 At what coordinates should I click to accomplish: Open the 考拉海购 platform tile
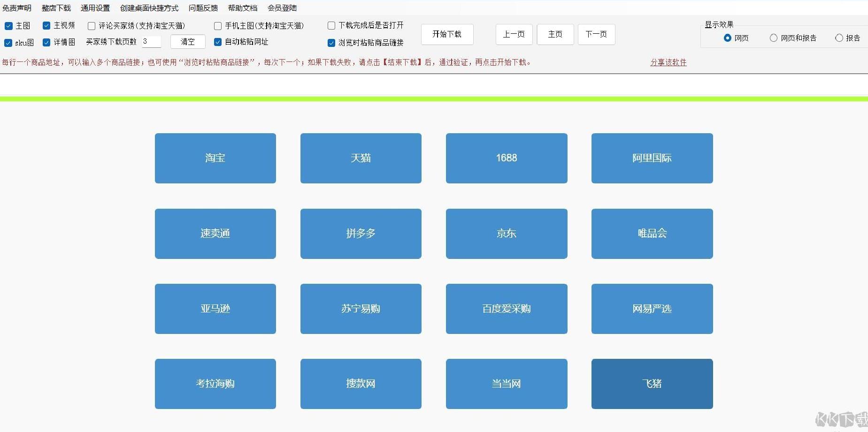pos(215,384)
